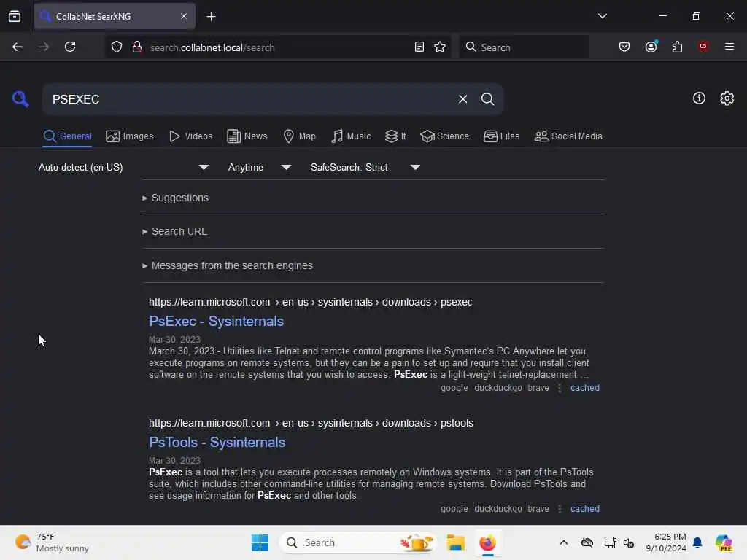Open cached link for PsExec result
This screenshot has height=560, width=747.
point(584,388)
